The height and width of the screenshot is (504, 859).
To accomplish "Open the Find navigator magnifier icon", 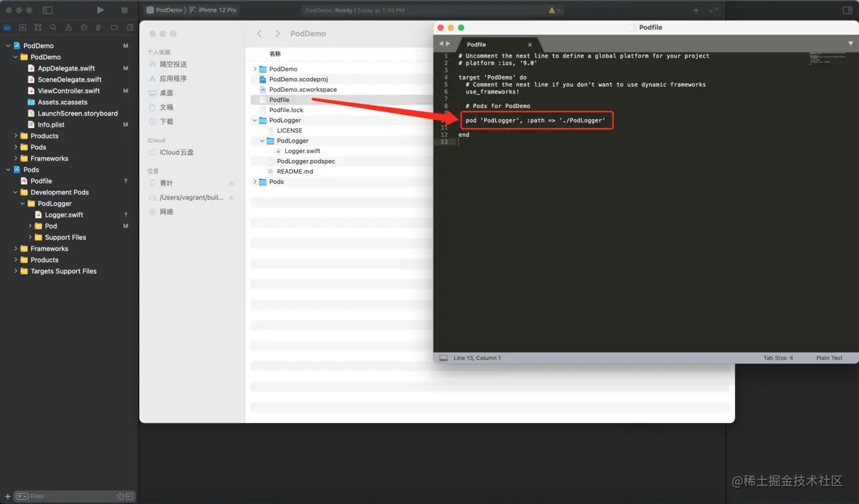I will point(53,28).
